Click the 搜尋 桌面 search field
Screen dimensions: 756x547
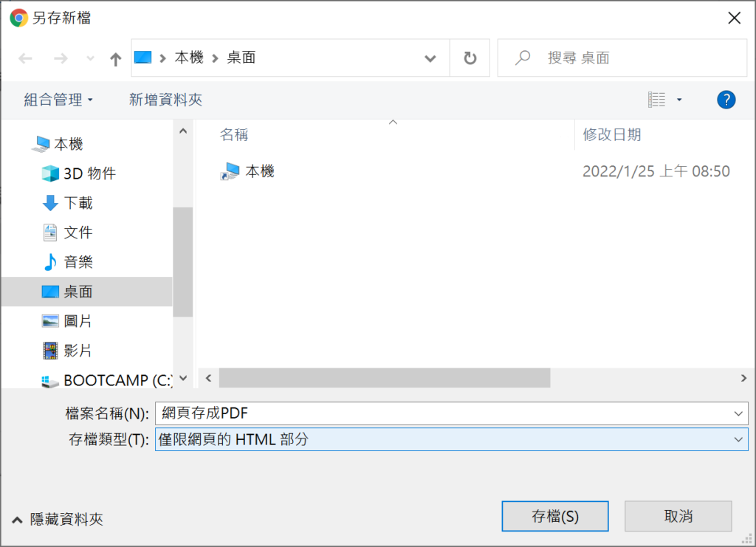point(622,58)
